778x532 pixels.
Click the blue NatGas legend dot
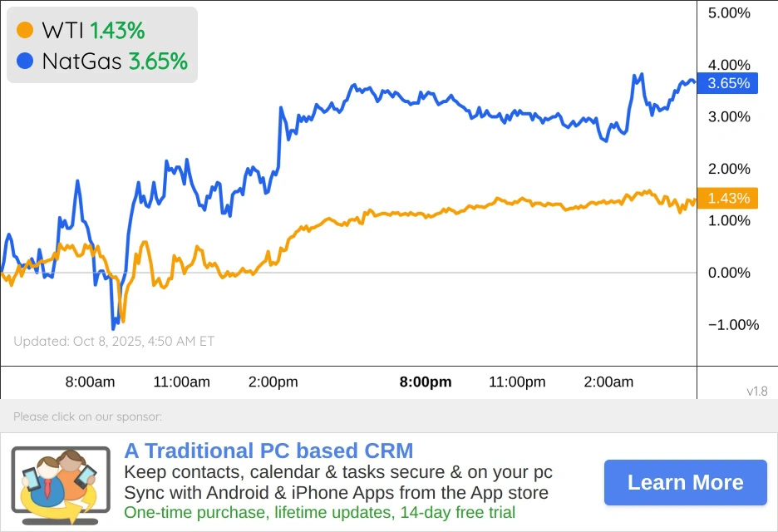pyautogui.click(x=25, y=62)
